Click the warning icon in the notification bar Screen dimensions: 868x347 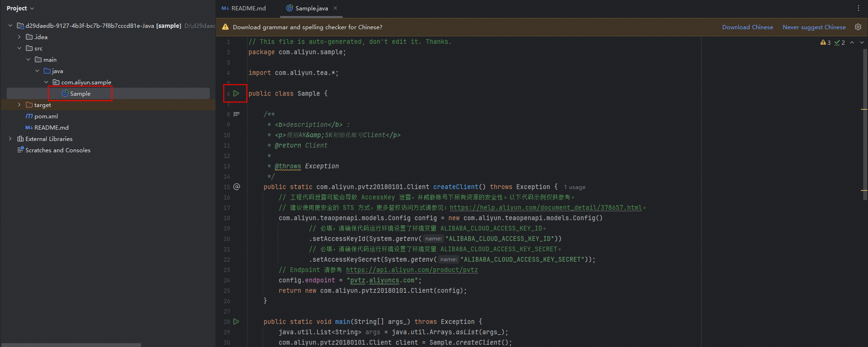pyautogui.click(x=225, y=27)
